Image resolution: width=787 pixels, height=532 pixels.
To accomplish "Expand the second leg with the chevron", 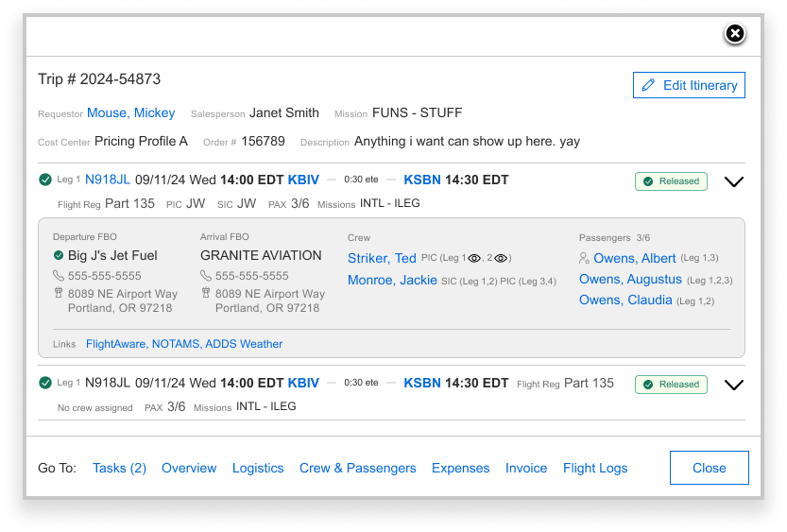I will click(x=734, y=385).
